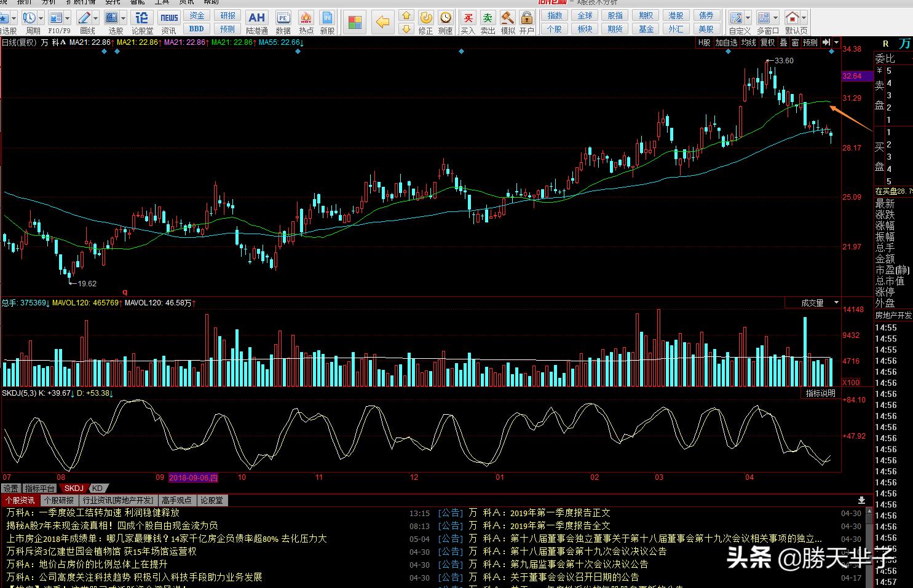
Task: Click the multicolor four-square grid icon
Action: (x=355, y=23)
